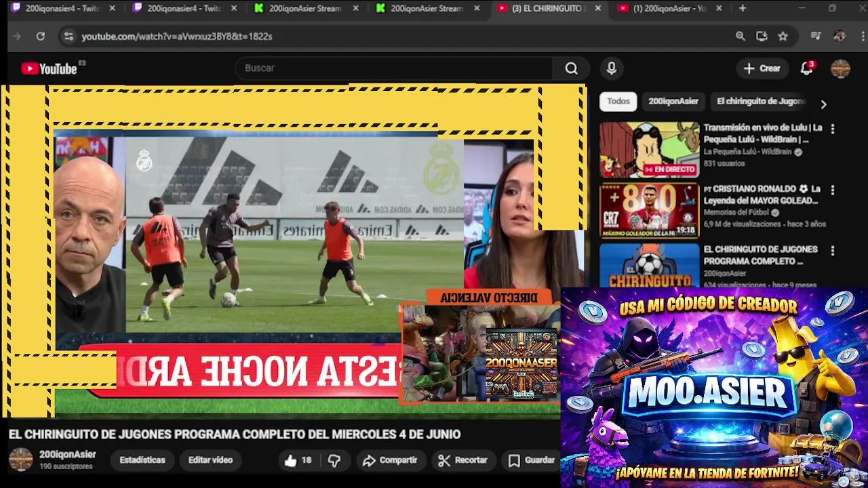Click channel 'Memorias del Fútbol'
Viewport: 868px width, 488px height.
(737, 212)
